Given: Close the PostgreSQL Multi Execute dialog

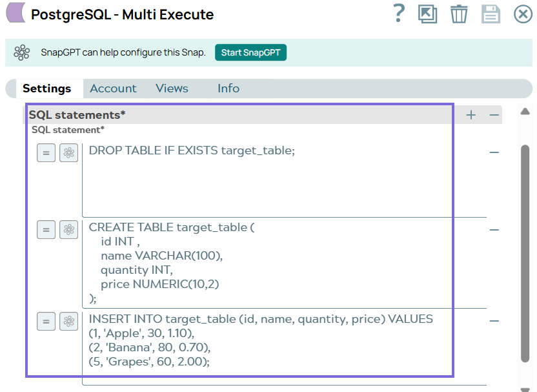Looking at the screenshot, I should (523, 14).
